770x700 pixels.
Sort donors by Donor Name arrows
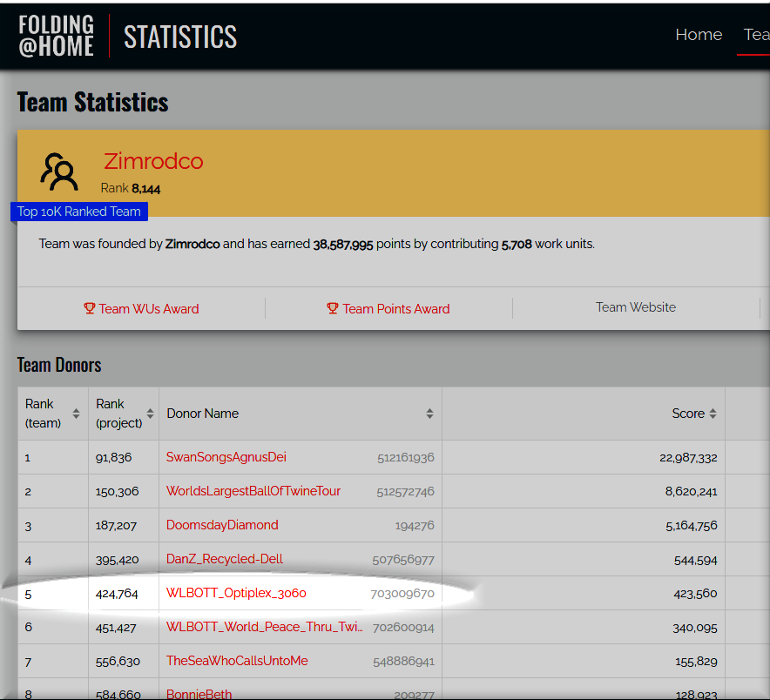click(x=429, y=414)
